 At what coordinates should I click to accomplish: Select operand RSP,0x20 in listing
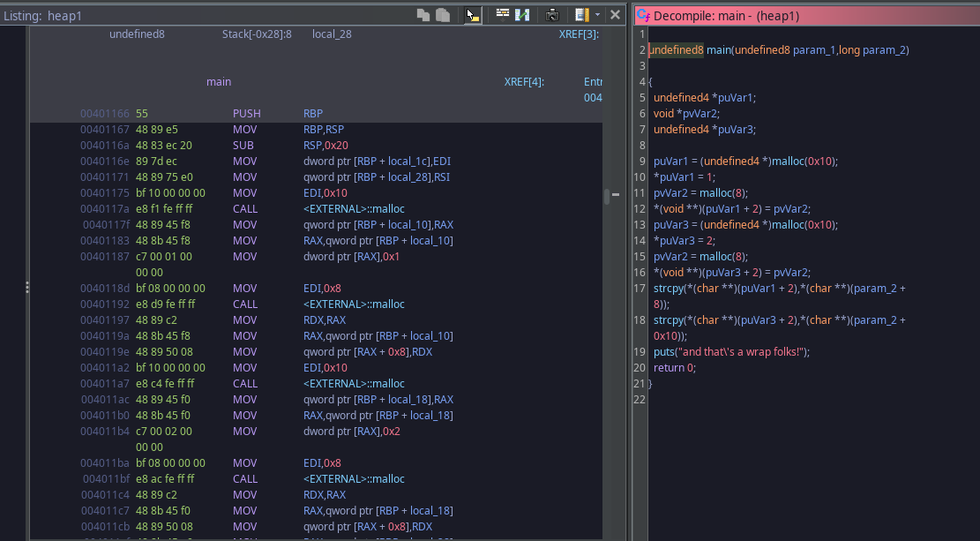(x=325, y=146)
